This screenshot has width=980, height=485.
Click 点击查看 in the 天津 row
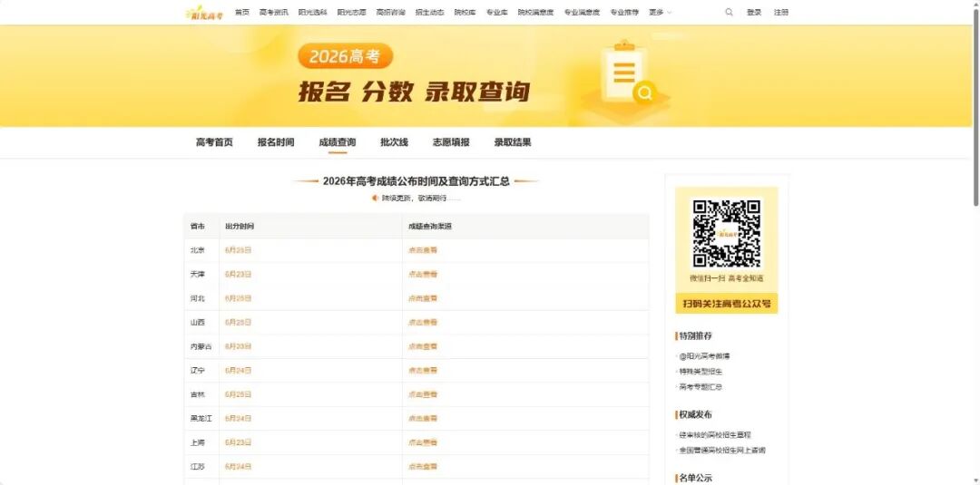click(x=423, y=274)
